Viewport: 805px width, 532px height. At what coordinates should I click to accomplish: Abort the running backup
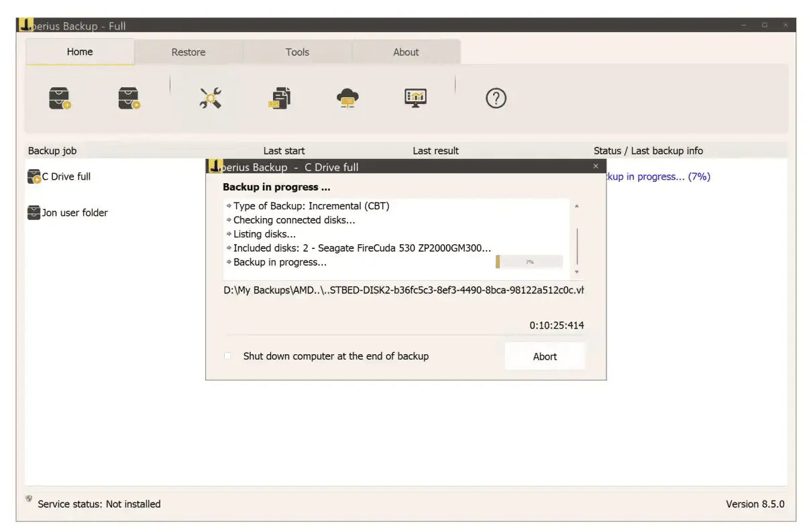point(545,356)
